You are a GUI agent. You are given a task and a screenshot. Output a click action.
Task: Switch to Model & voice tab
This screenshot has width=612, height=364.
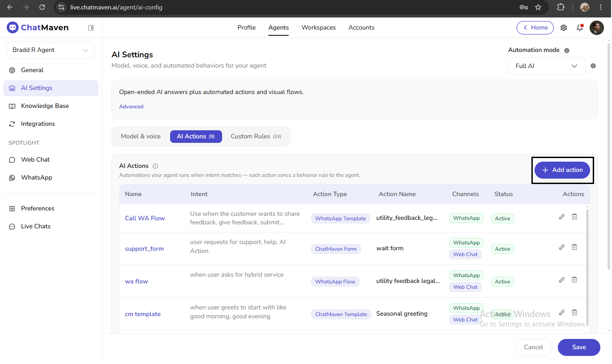(x=141, y=137)
